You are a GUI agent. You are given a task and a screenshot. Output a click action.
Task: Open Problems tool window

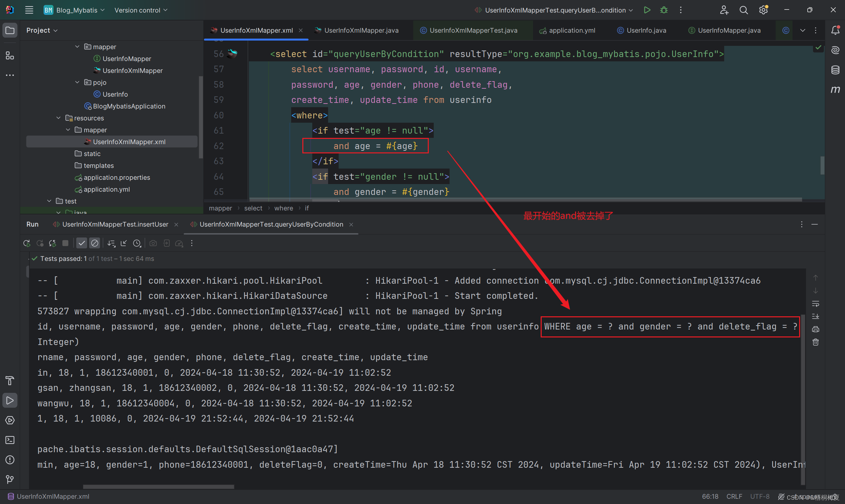10,460
